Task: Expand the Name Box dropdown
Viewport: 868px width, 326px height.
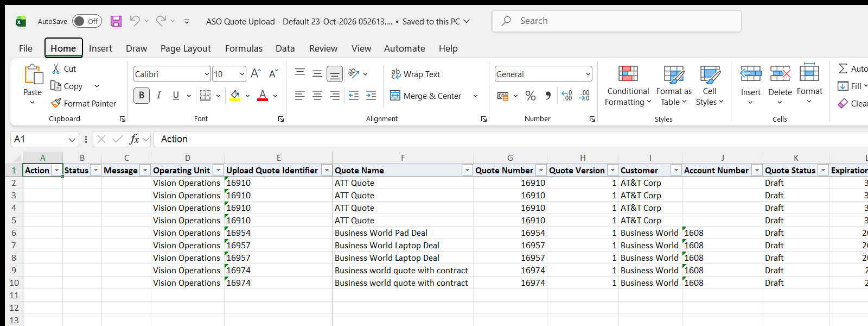Action: pos(72,140)
